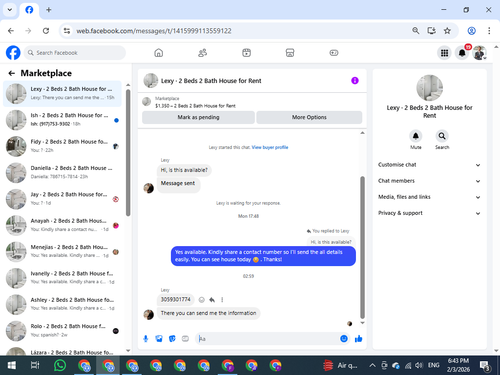Send a thumbs up like
Image resolution: width=500 pixels, height=375 pixels.
pyautogui.click(x=358, y=339)
